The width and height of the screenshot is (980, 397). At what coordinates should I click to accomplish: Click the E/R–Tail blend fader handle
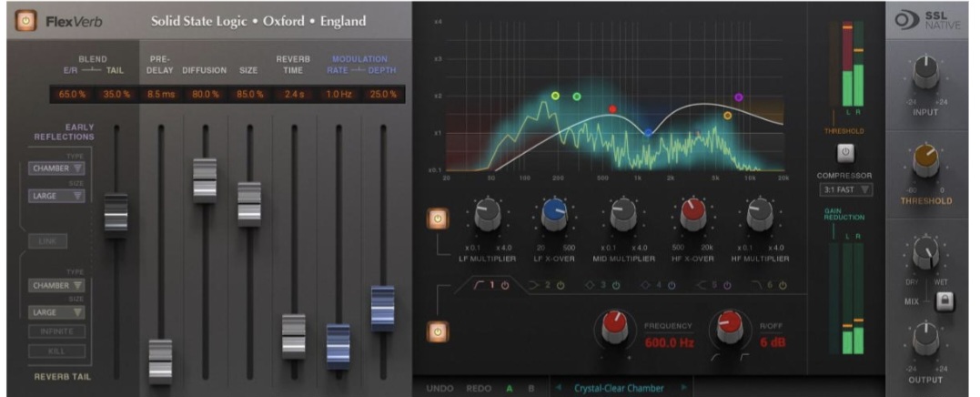pos(116,216)
